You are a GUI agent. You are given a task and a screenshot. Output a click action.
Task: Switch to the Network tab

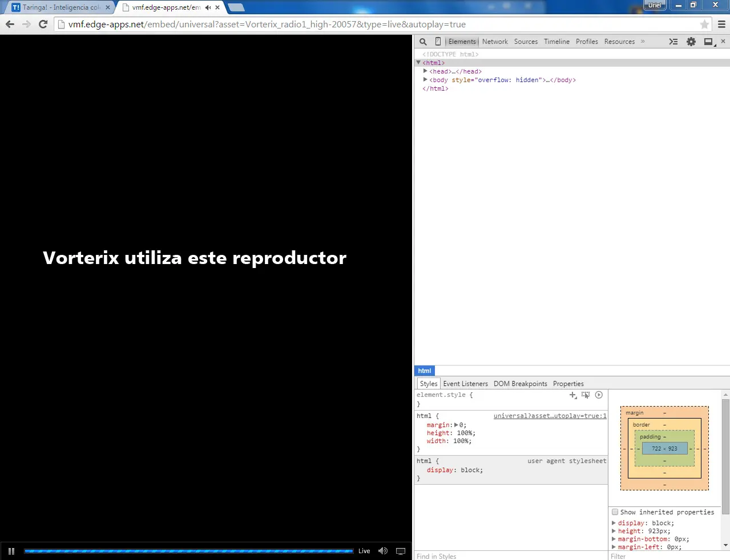pos(495,42)
